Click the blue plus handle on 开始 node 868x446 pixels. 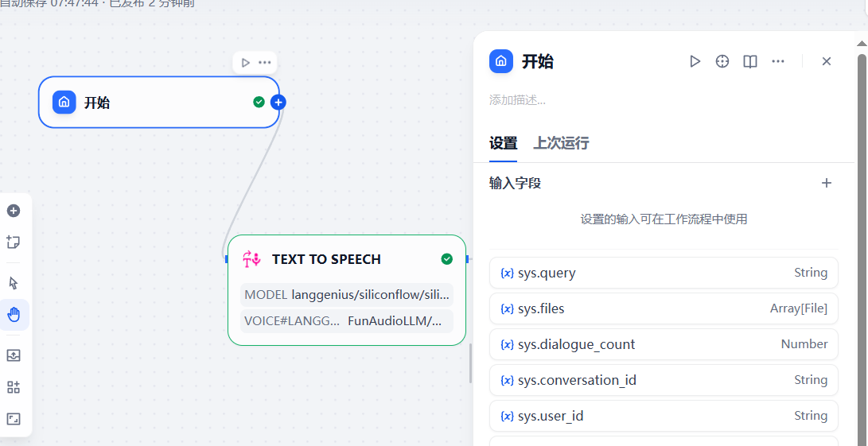278,102
